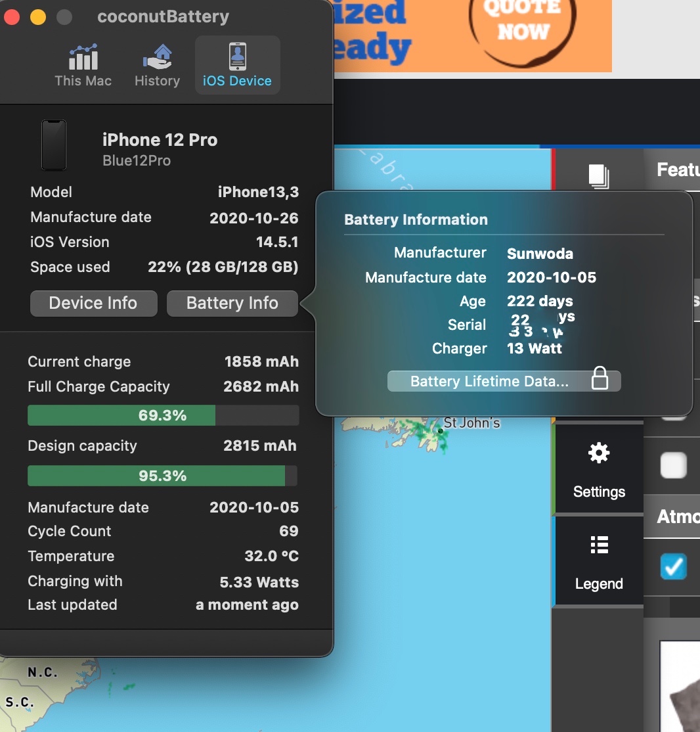The width and height of the screenshot is (700, 732).
Task: Click the iPhone 12 Pro device image
Action: point(54,145)
